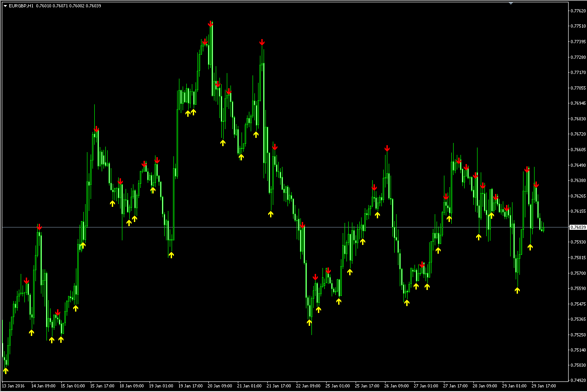Click price axis label 0.75590
Image resolution: width=587 pixels, height=392 pixels.
click(x=578, y=288)
